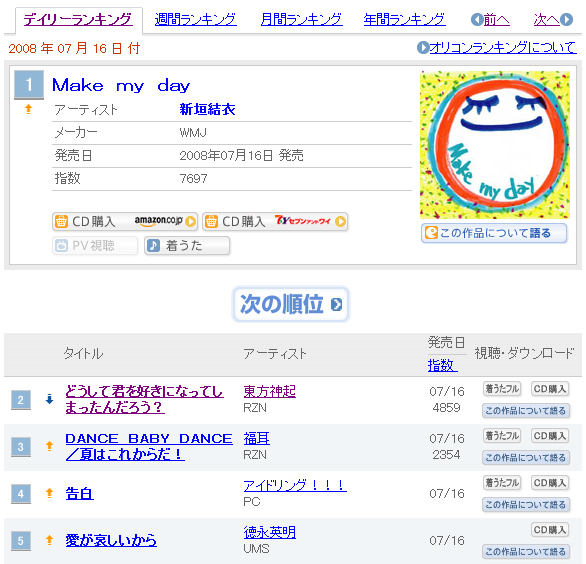Open artist 東方神起 link
The image size is (586, 564).
click(269, 391)
